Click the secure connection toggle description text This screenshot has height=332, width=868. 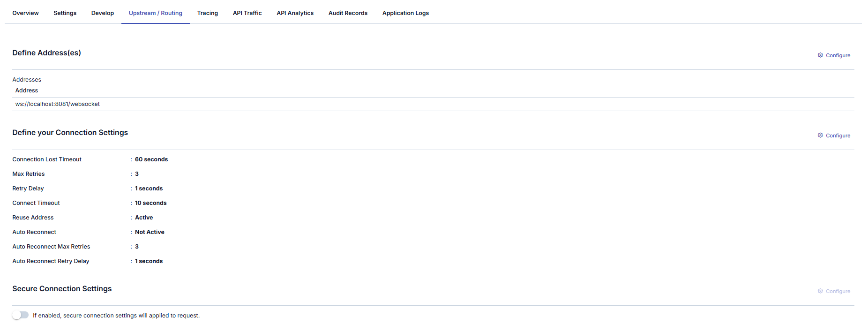click(x=116, y=316)
